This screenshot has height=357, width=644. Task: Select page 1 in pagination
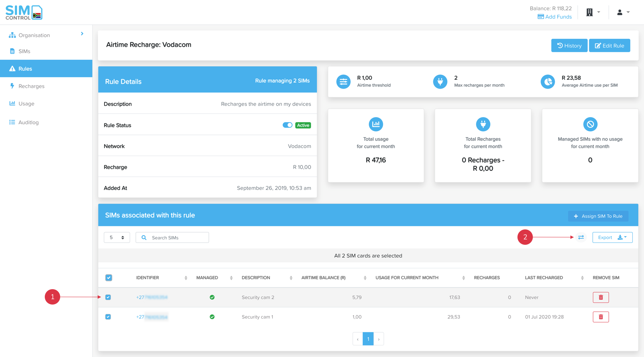click(x=368, y=339)
